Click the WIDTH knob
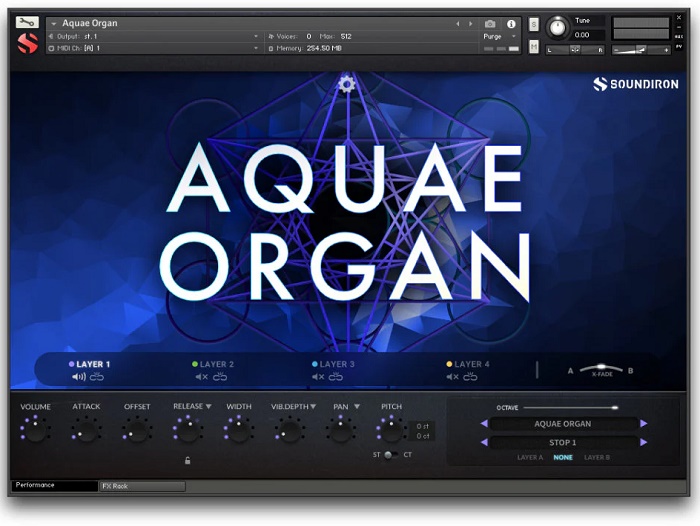 (x=238, y=430)
